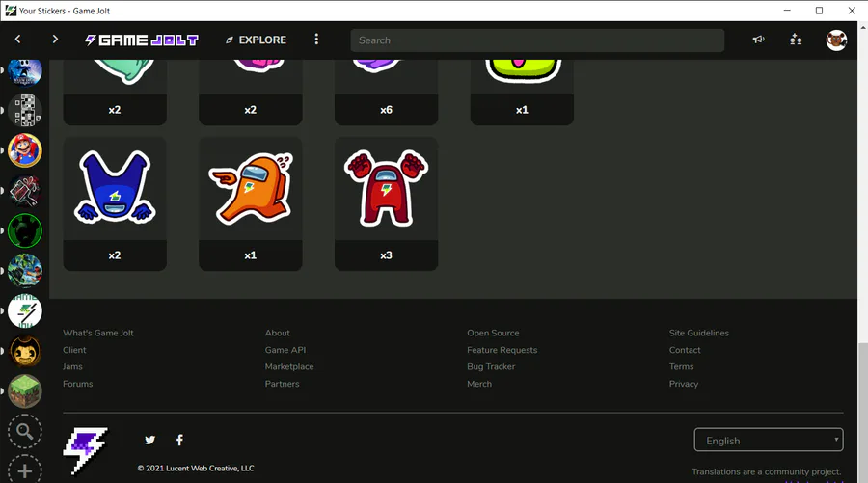Click the pixel lightning bolt footer logo
Viewport: 868px width, 483px height.
[86, 450]
